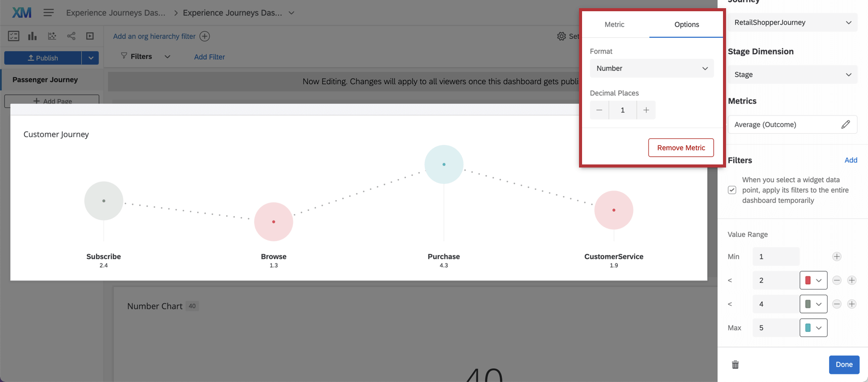The image size is (868, 382).
Task: Open gray color dropdown for '< 4'
Action: click(813, 304)
